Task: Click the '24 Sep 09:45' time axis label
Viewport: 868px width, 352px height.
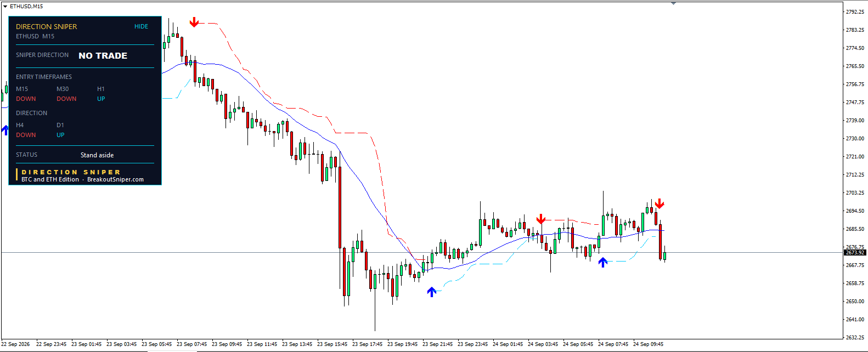Action: [x=648, y=344]
